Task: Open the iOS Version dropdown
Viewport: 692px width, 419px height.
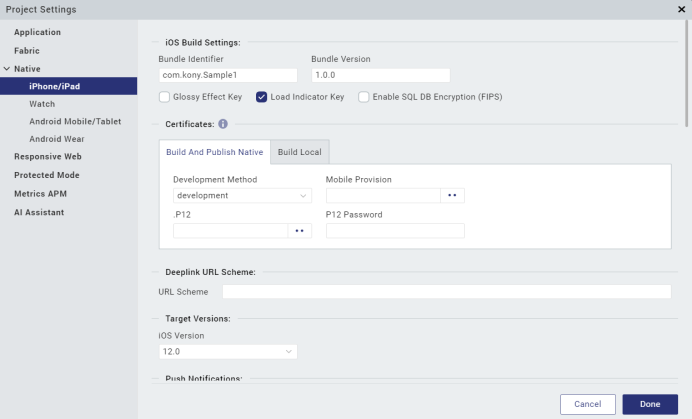Action: point(228,352)
